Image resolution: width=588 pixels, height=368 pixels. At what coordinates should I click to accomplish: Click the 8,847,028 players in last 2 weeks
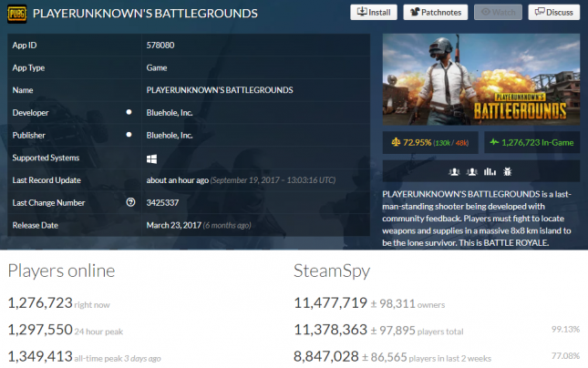pos(326,356)
